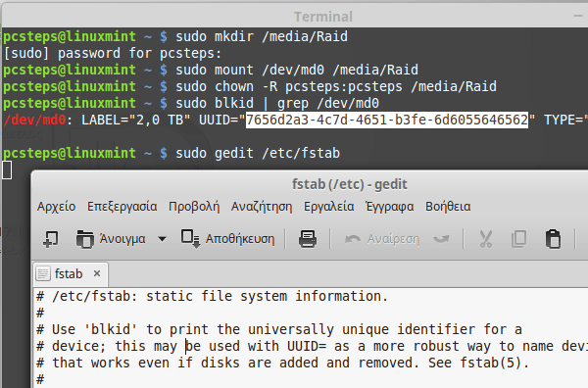This screenshot has height=388, width=588.
Task: Copy with the duplicate pages icon
Action: (519, 239)
